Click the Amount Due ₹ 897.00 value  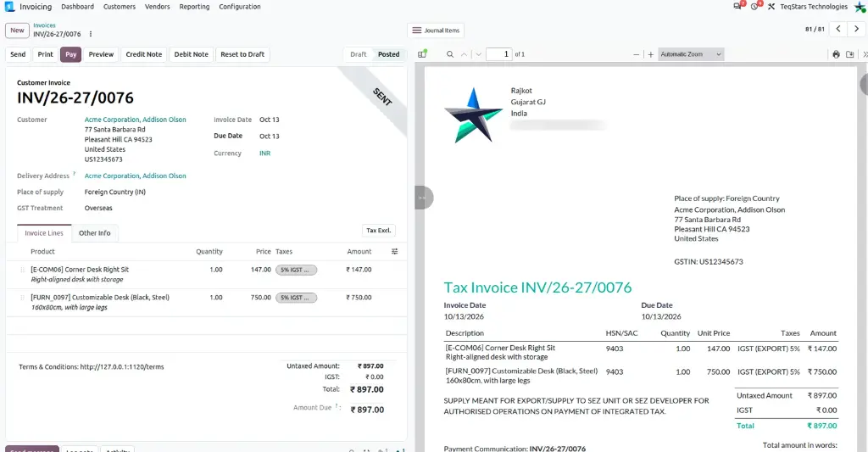coord(367,410)
